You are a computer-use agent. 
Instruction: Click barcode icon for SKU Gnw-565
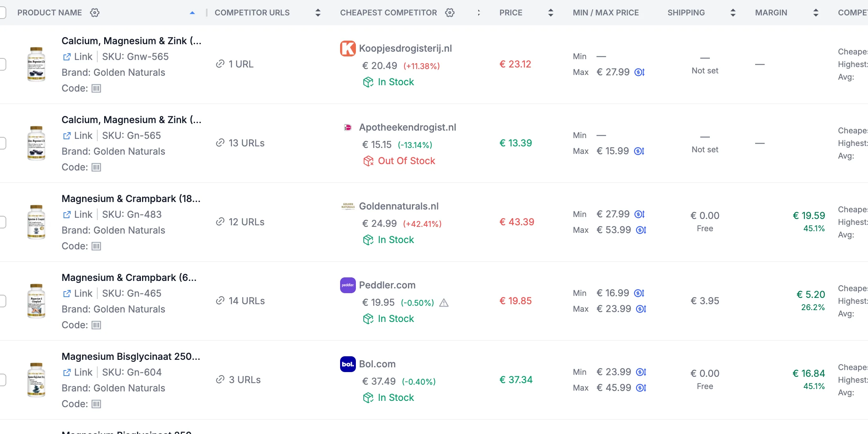96,88
